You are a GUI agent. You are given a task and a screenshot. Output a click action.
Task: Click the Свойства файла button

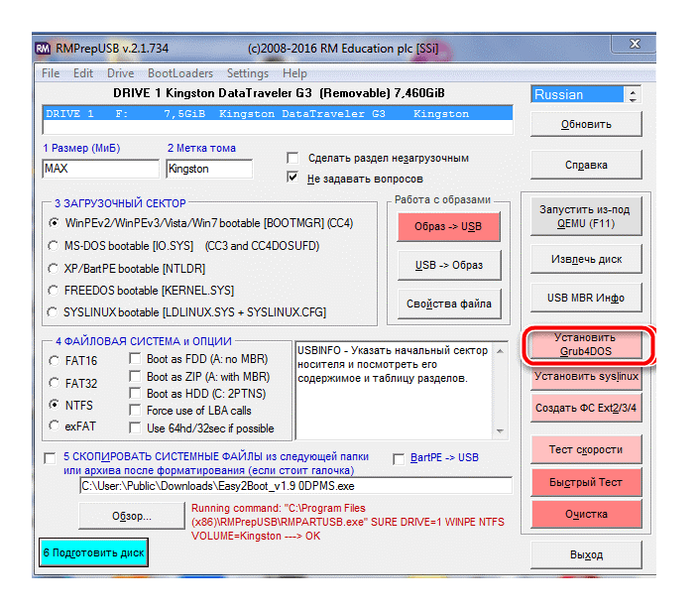pyautogui.click(x=449, y=304)
